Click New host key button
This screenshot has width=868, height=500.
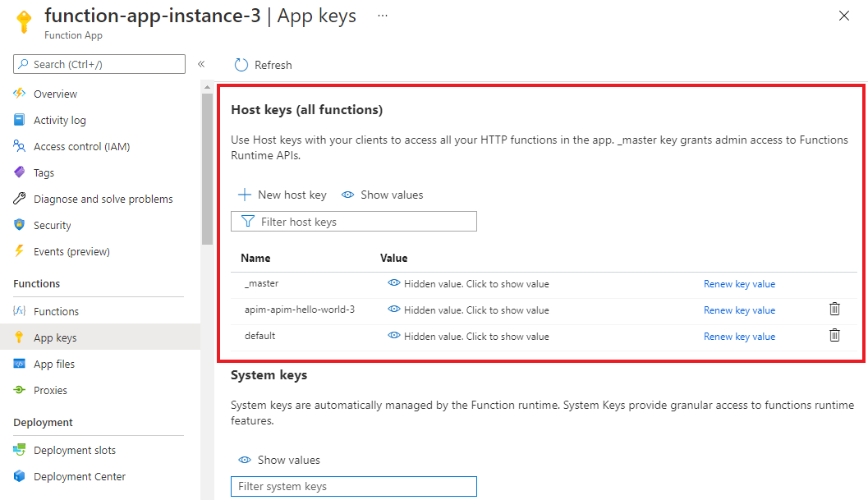(282, 195)
